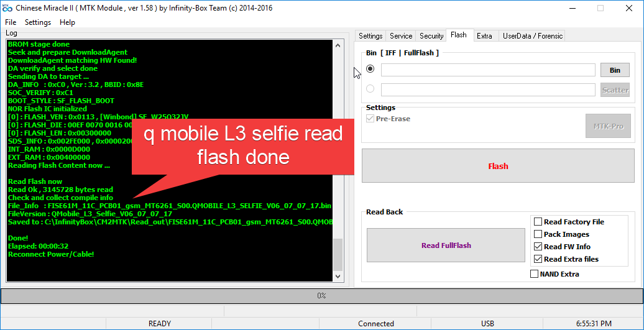
Task: Click the Read FullFlash button
Action: pyautogui.click(x=446, y=245)
